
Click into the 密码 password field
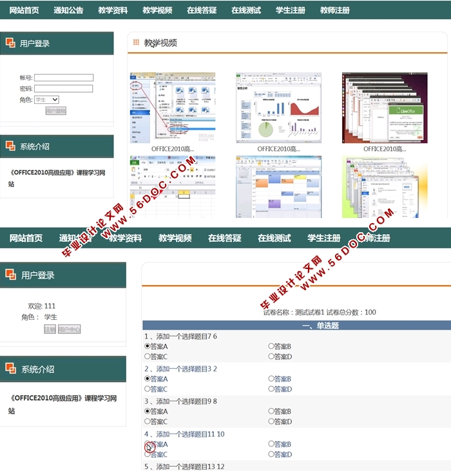coord(64,89)
